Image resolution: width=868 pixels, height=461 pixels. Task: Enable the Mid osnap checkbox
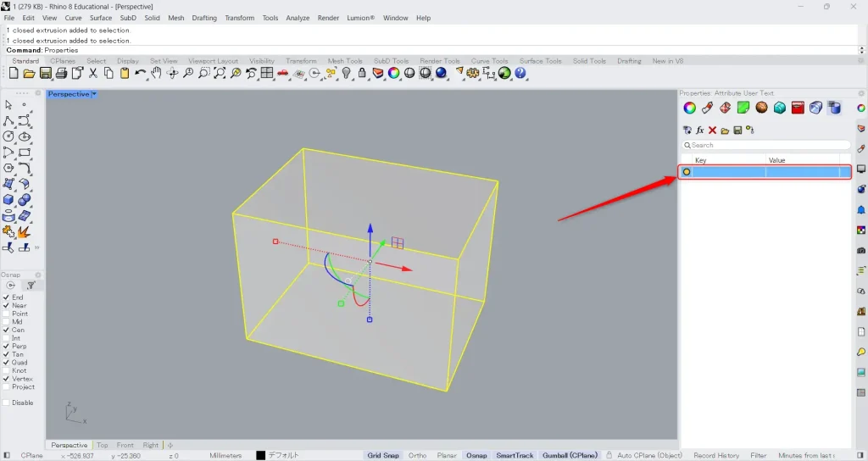pyautogui.click(x=7, y=322)
